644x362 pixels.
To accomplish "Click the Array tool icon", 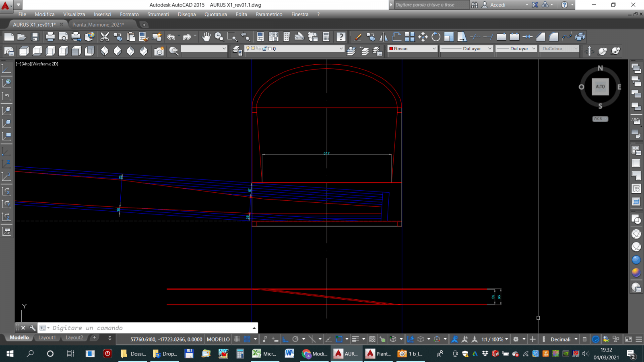I will tap(410, 37).
